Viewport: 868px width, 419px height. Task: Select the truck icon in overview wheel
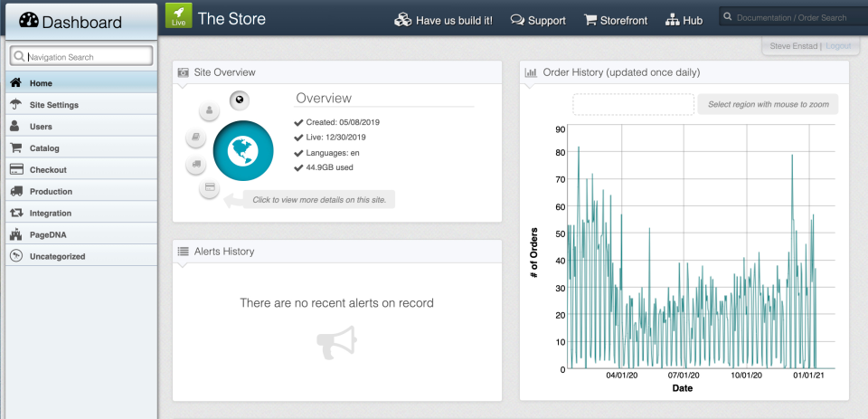click(x=196, y=164)
